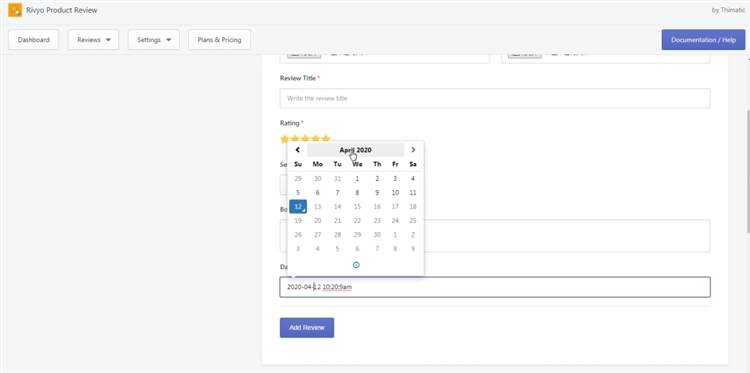Open Plans & Pricing page
The width and height of the screenshot is (750, 373).
coord(220,40)
